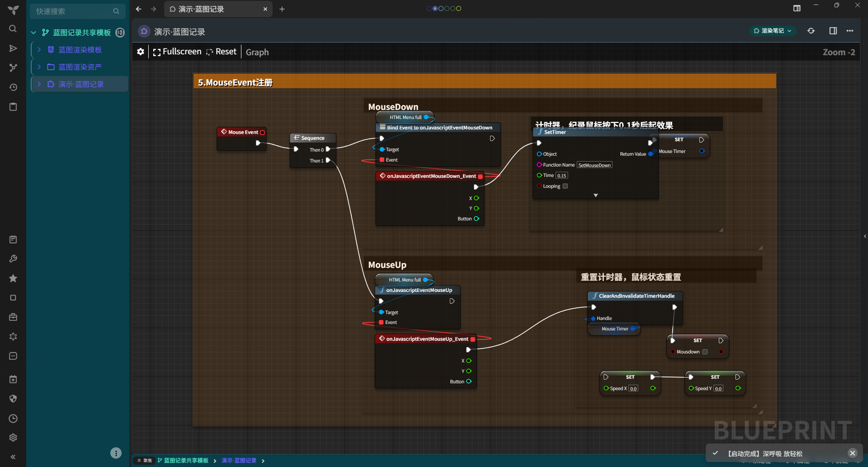The height and width of the screenshot is (467, 868).
Task: Click the clipboard icon in upper sidebar
Action: tap(13, 107)
